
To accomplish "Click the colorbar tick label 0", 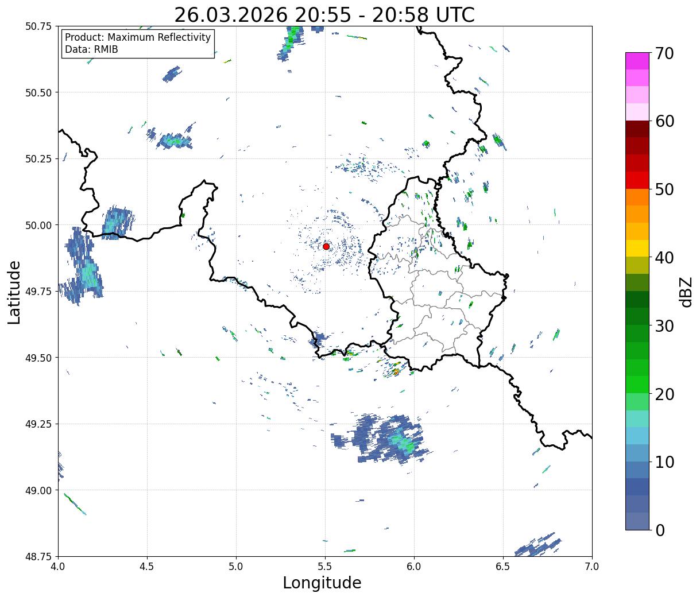I will (659, 530).
